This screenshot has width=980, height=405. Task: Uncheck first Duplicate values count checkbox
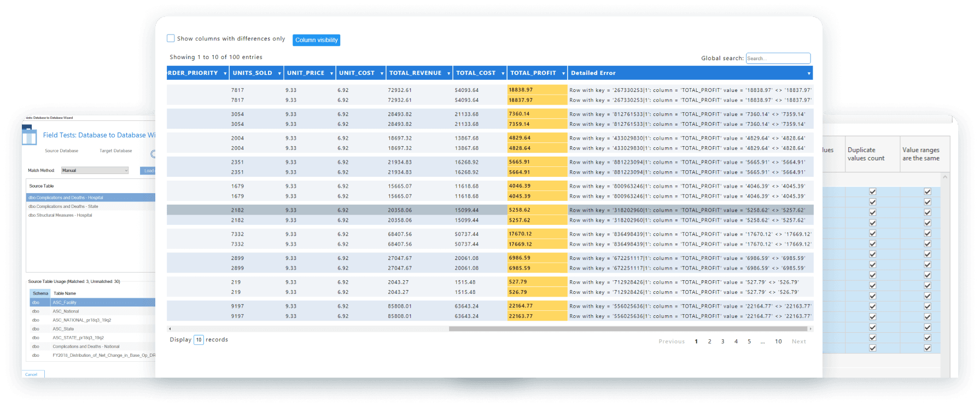click(x=872, y=192)
